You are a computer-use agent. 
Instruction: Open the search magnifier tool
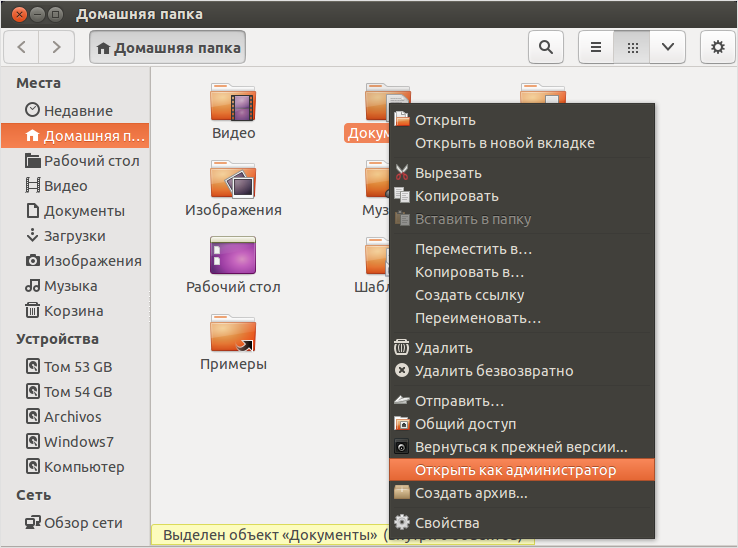click(x=546, y=47)
